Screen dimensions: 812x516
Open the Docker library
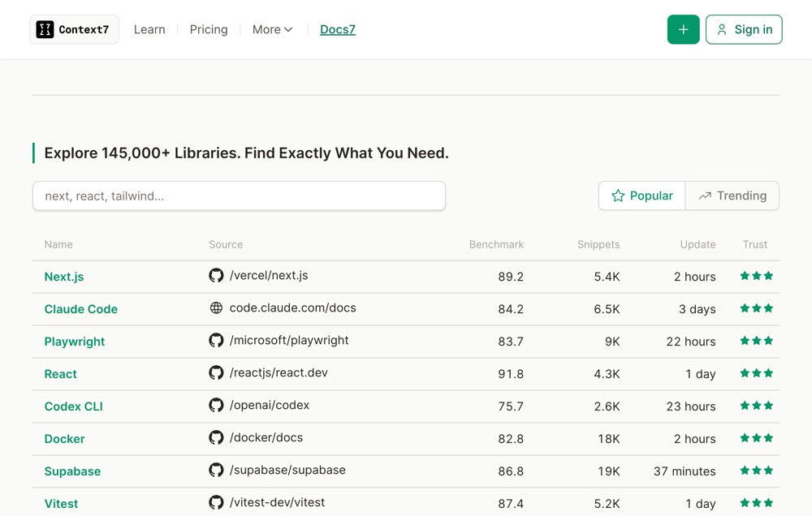pyautogui.click(x=64, y=439)
